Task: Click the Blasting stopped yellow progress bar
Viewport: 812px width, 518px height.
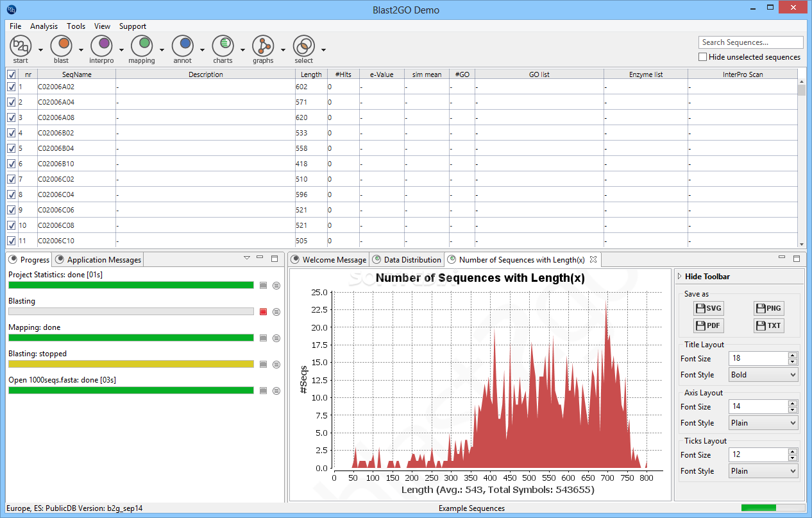Action: pos(131,364)
